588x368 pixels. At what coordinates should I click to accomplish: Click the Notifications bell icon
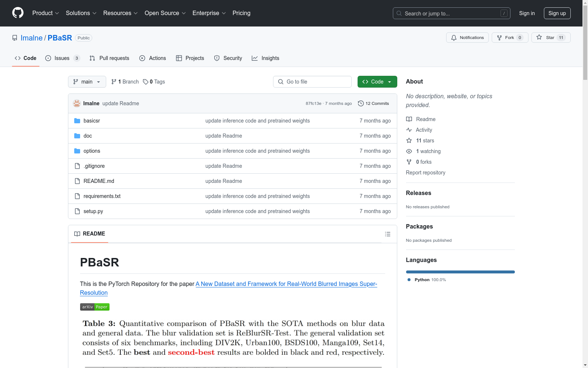tap(454, 38)
